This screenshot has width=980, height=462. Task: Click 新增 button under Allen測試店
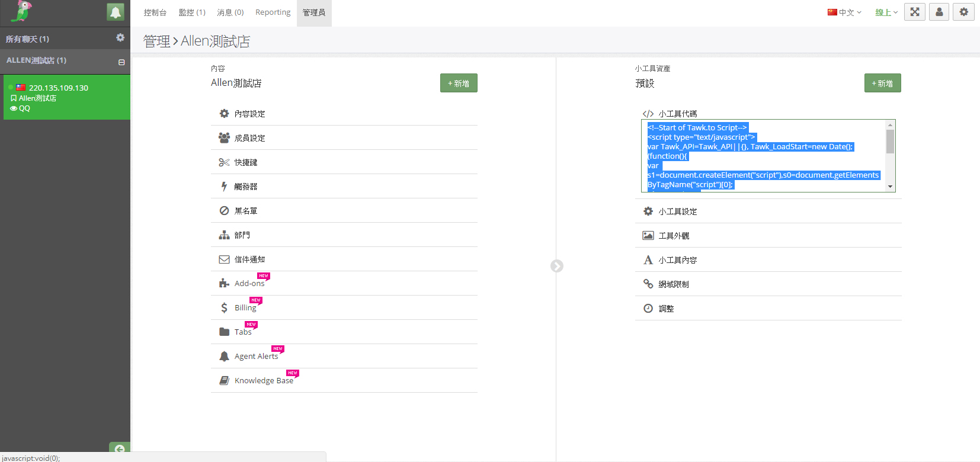pyautogui.click(x=459, y=83)
